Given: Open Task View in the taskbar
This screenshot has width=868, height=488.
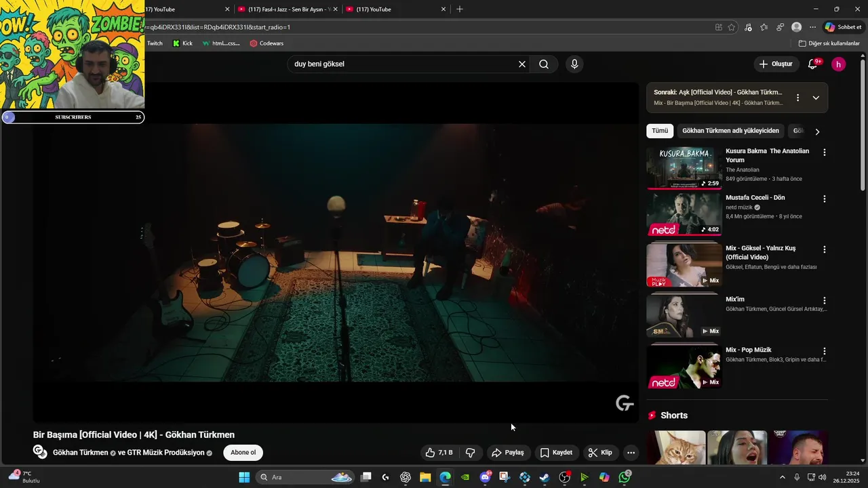Looking at the screenshot, I should click(x=366, y=477).
